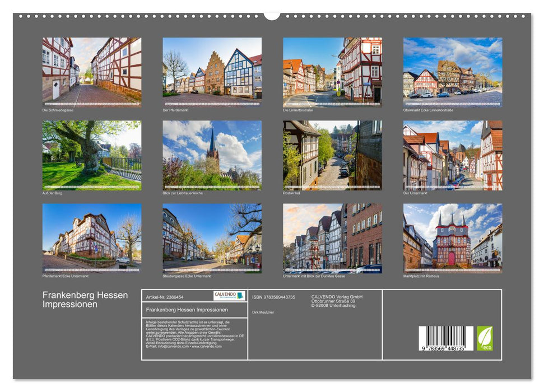Click the caption 'Pferdemarkt Ecke Untermarkt'
Screen dimensions: 544x392
(65, 276)
